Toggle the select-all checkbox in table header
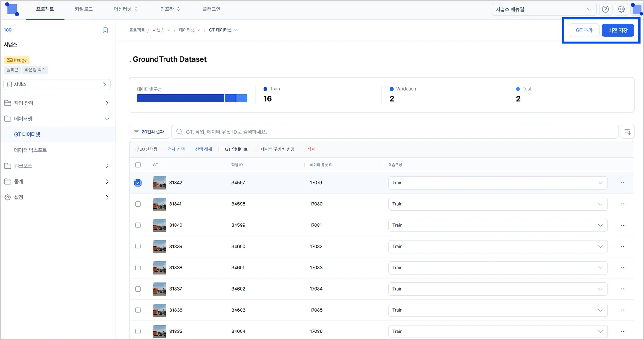 tap(138, 165)
